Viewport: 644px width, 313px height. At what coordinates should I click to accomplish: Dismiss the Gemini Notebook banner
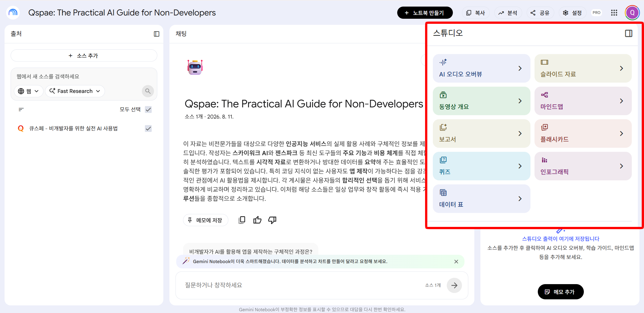tap(456, 262)
